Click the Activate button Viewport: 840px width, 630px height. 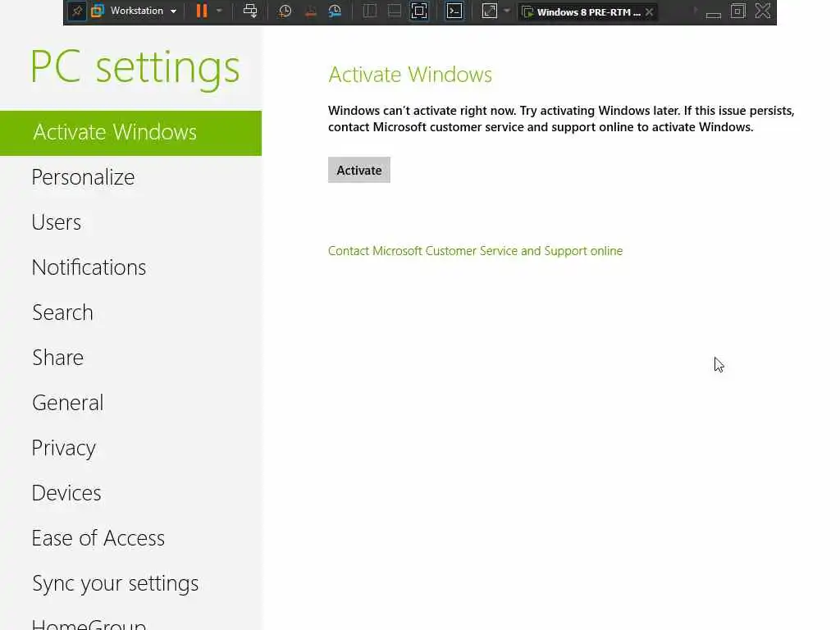pos(359,170)
